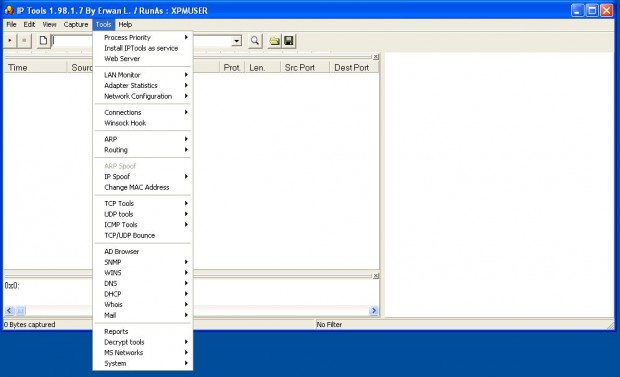Stop capture with the stop toolbar icon
Viewport: 620px width, 377px height.
point(24,40)
